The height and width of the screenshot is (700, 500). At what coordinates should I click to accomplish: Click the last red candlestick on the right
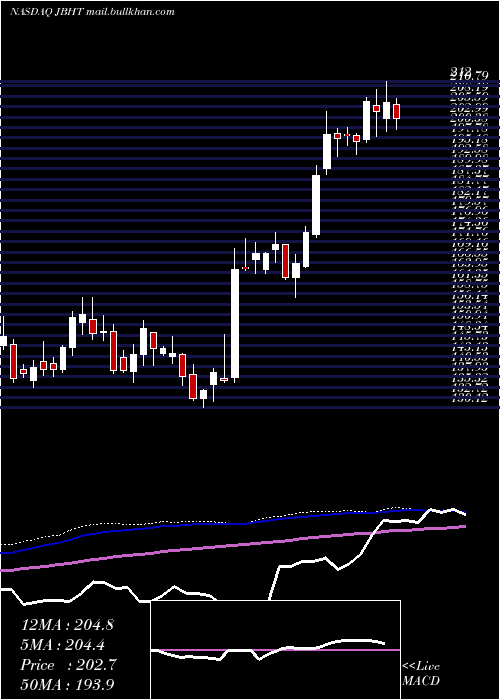coord(396,111)
